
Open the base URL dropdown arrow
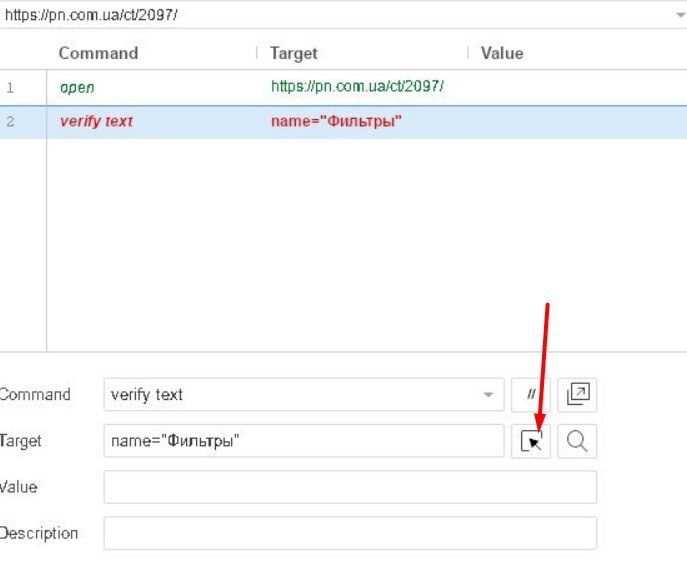(680, 15)
